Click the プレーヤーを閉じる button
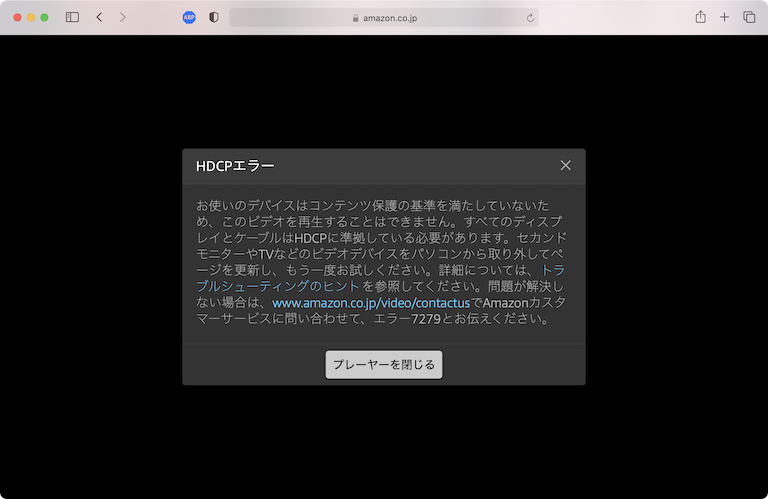The height and width of the screenshot is (499, 768). click(x=384, y=364)
